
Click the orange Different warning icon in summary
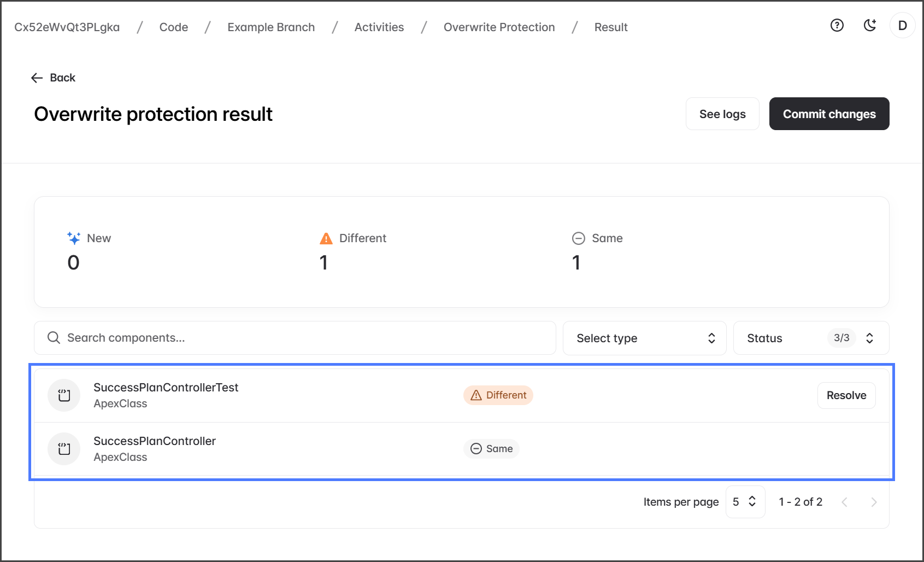[x=326, y=238]
